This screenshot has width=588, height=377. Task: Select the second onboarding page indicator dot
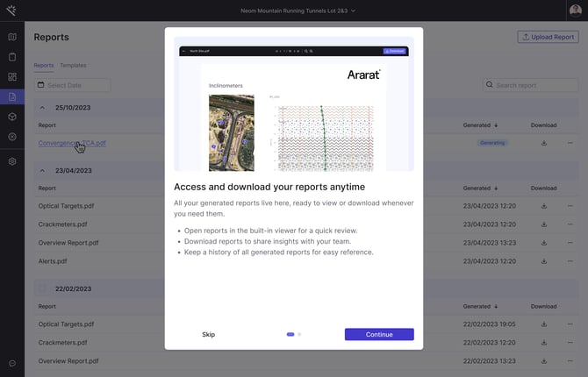tap(299, 334)
